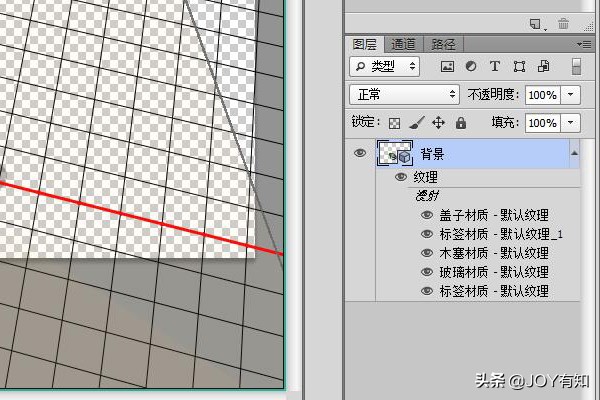
Task: Switch to the 图层 tab
Action: pyautogui.click(x=364, y=44)
